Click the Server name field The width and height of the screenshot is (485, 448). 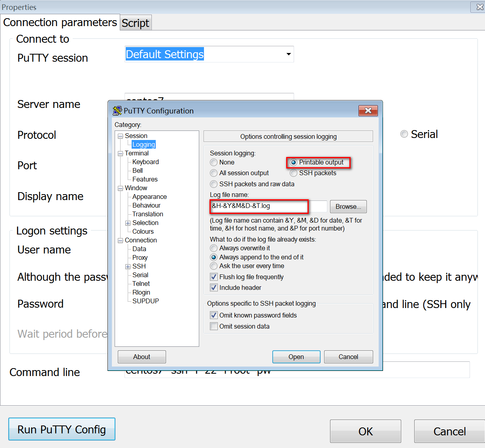(209, 97)
